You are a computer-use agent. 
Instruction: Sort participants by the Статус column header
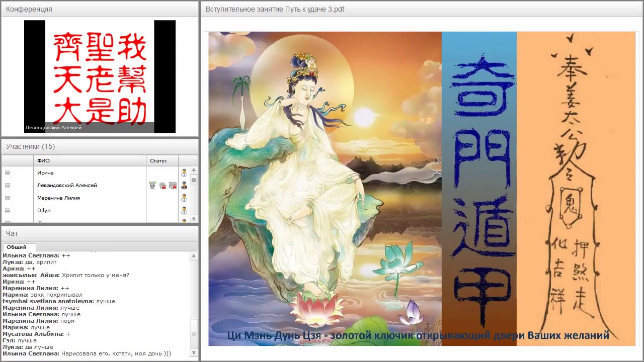click(x=162, y=160)
